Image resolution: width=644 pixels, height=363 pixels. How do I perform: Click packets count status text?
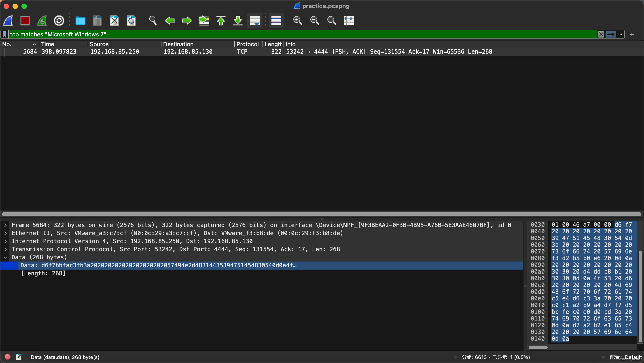pyautogui.click(x=496, y=357)
